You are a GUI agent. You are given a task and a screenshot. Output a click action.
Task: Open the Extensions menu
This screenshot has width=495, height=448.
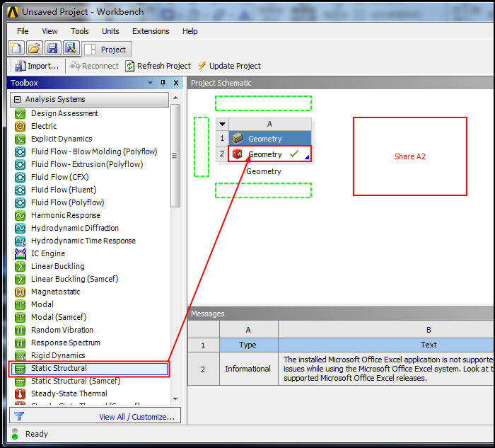(x=151, y=31)
